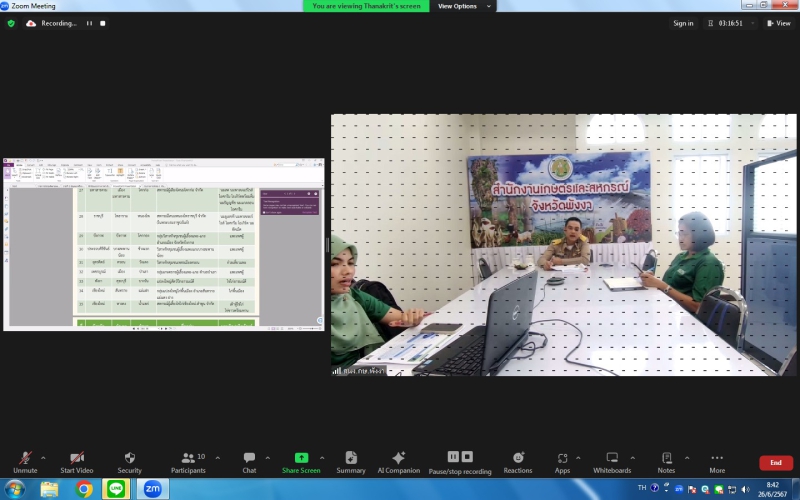Open the meeting Summary
The height and width of the screenshot is (500, 800).
click(x=351, y=461)
